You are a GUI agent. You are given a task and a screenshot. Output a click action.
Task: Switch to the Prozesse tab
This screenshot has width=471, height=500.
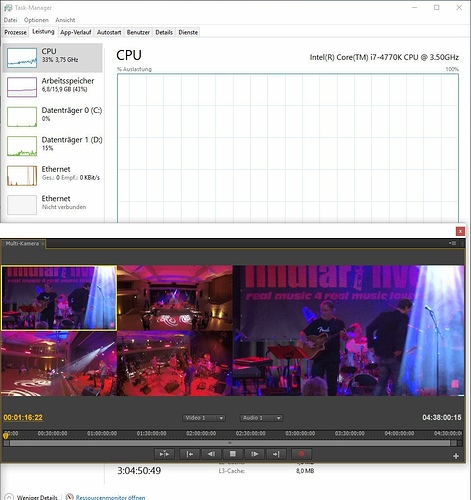pyautogui.click(x=15, y=32)
